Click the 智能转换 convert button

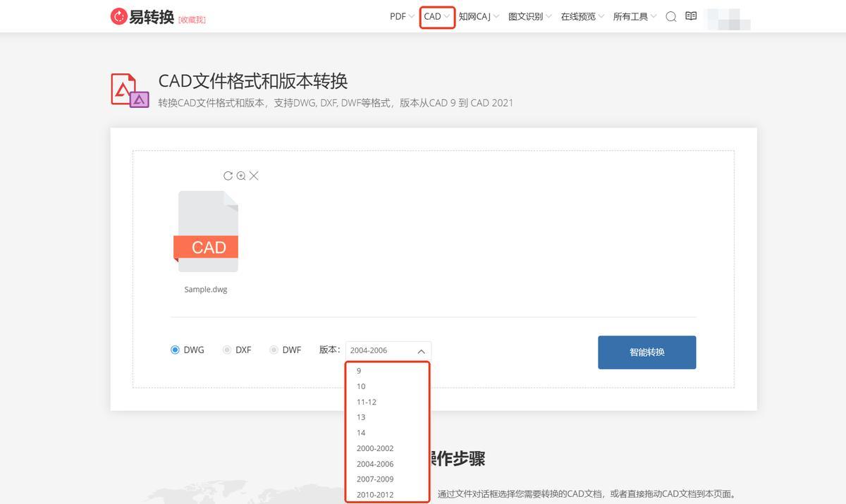tap(646, 352)
